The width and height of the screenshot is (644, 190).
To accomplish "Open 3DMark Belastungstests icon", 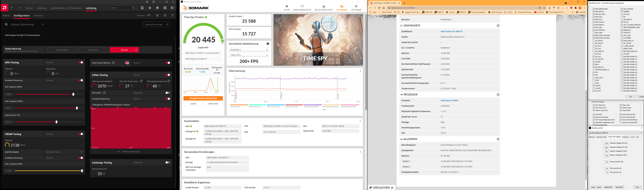I will coord(324,6).
